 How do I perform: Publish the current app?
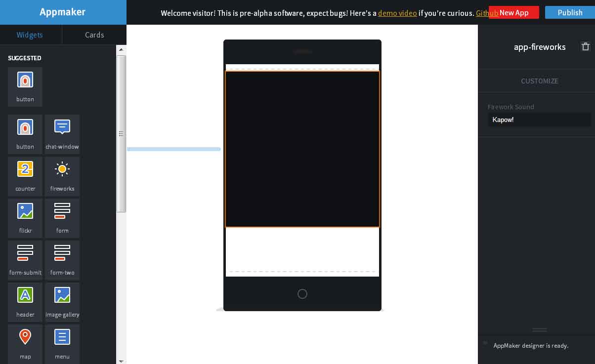[570, 12]
